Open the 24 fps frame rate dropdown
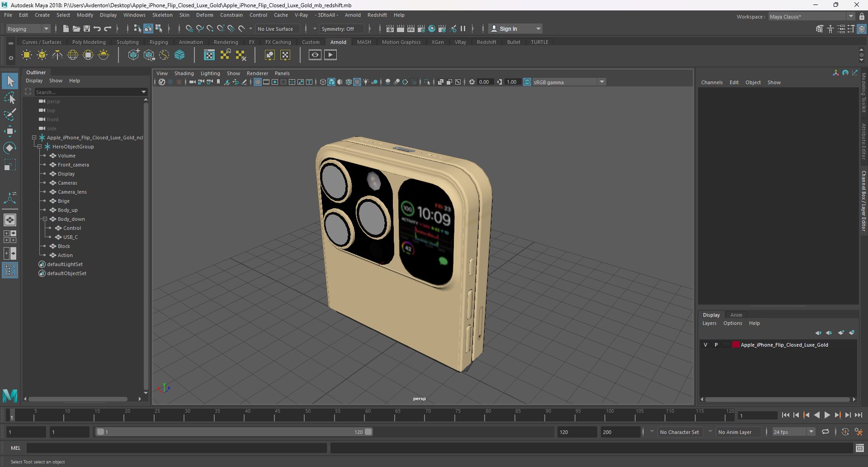This screenshot has height=467, width=868. click(x=811, y=432)
